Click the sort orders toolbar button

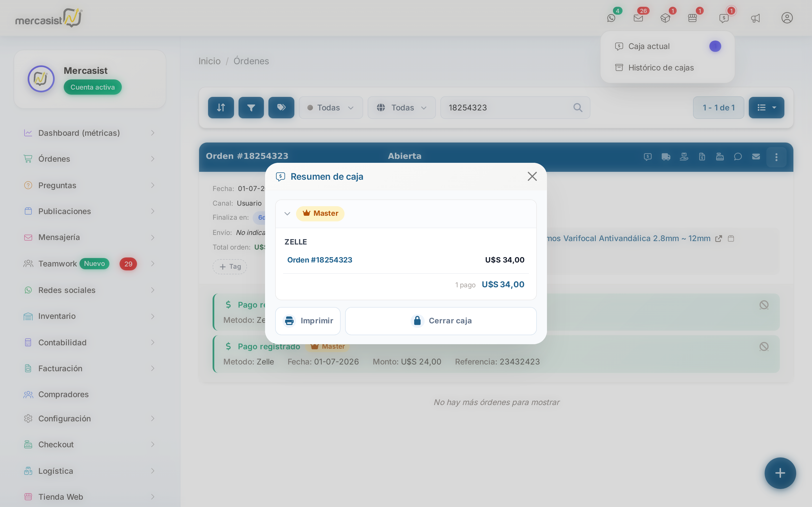[221, 108]
